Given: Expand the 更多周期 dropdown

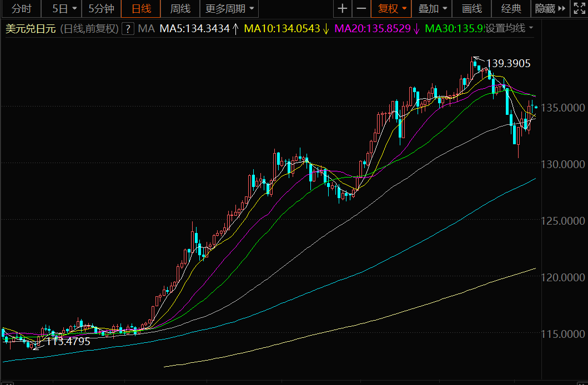Looking at the screenshot, I should [x=230, y=9].
